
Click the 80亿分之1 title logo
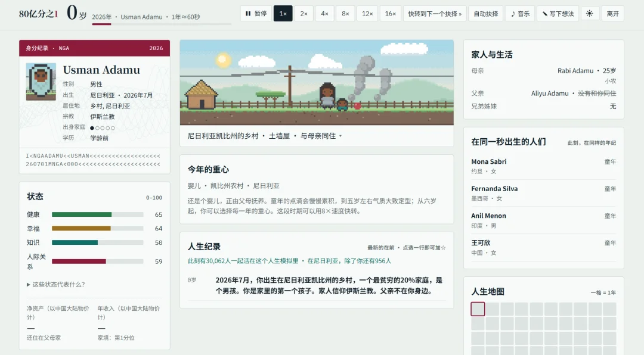tap(39, 14)
